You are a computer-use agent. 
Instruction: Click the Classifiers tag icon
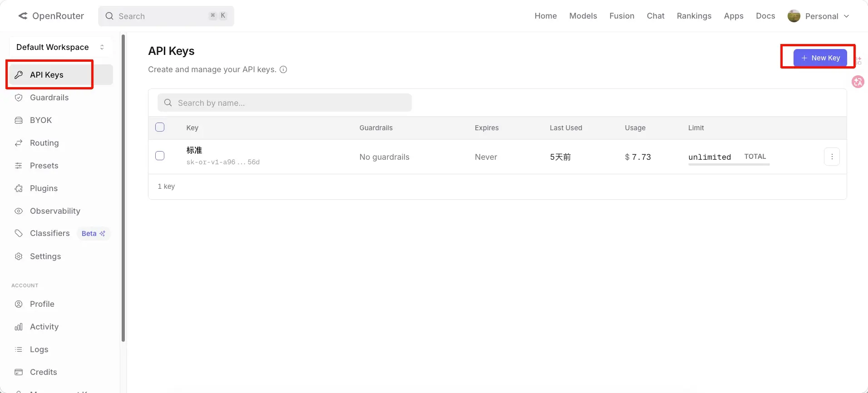[19, 233]
